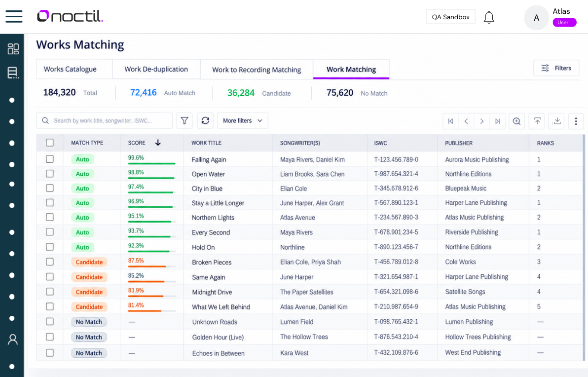Click the zoom magnifier icon
This screenshot has width=588, height=377.
tap(517, 121)
